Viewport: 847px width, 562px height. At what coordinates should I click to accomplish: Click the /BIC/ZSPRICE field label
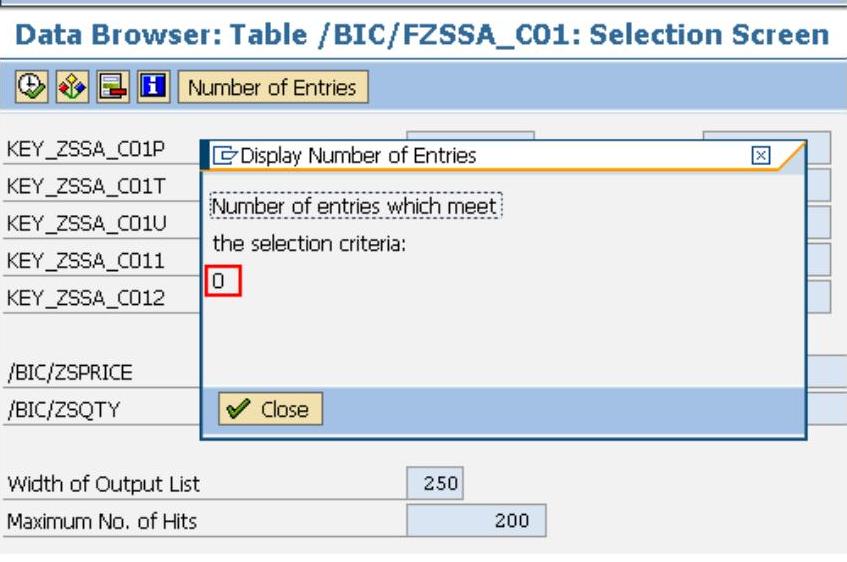tap(70, 373)
